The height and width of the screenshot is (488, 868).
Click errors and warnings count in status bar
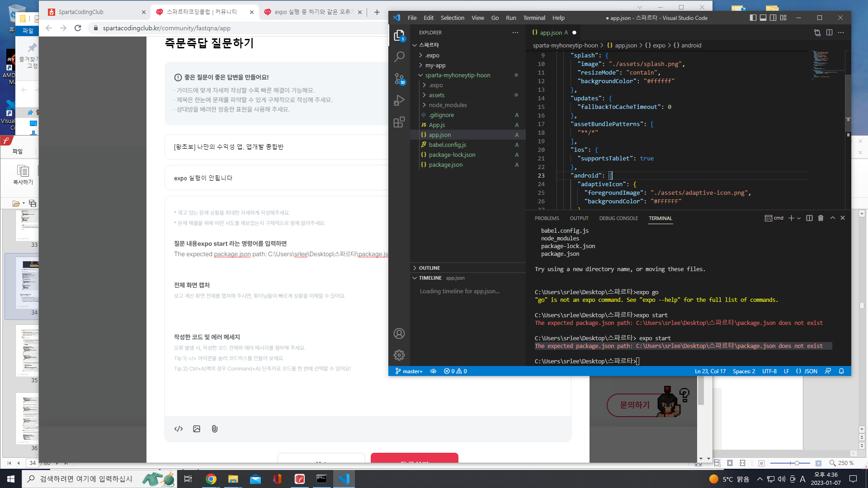pos(456,371)
